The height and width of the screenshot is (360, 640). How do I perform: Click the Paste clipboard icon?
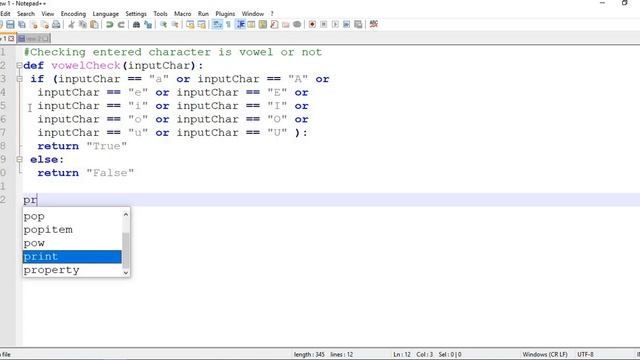(x=94, y=24)
